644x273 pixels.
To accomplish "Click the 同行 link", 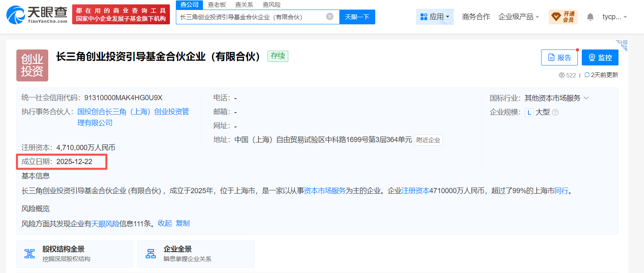I will (561, 191).
